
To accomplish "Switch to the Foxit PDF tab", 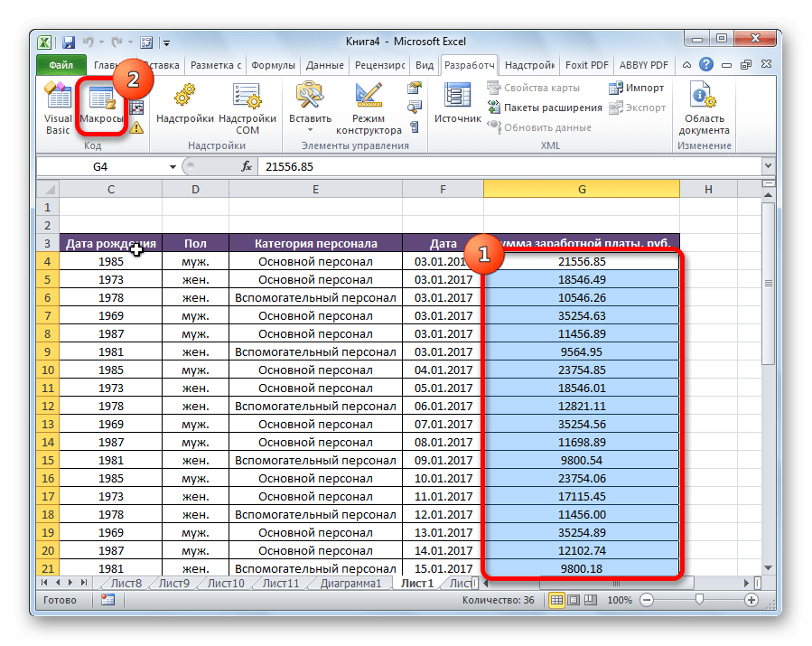I will tap(587, 65).
